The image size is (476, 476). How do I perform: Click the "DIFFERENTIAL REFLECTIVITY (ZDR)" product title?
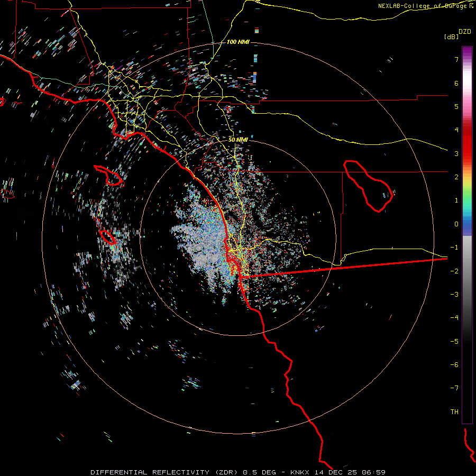164,472
